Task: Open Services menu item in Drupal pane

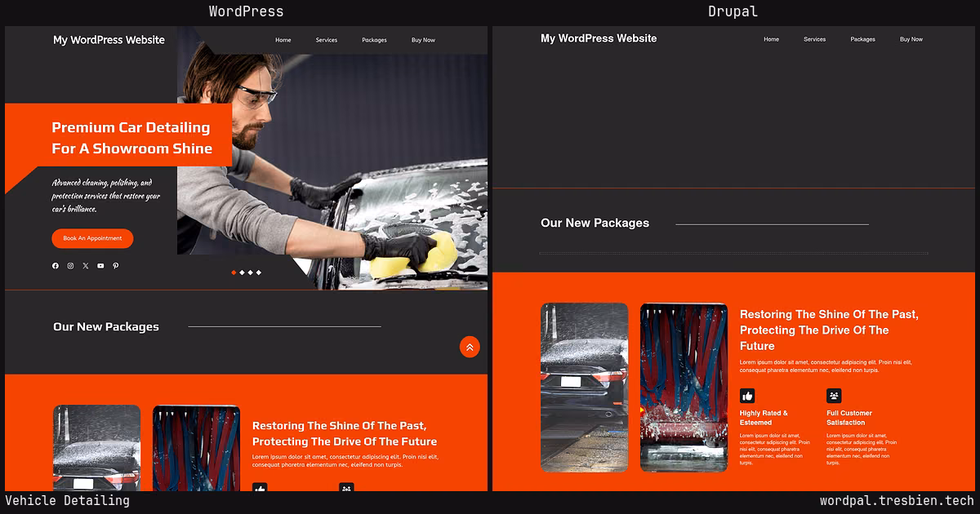Action: [x=815, y=39]
